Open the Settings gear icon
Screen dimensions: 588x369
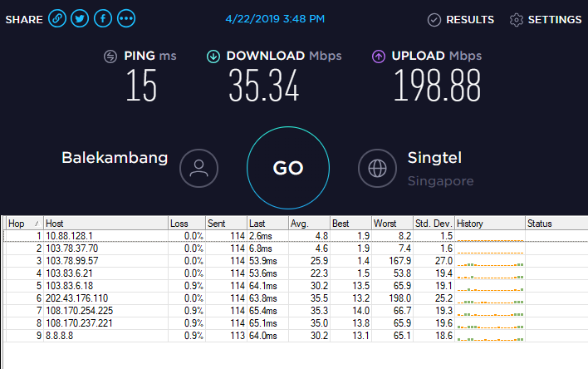517,19
